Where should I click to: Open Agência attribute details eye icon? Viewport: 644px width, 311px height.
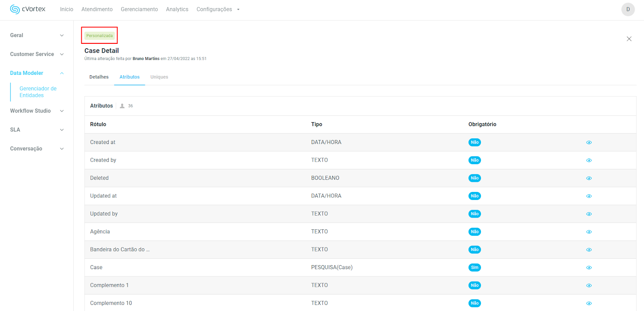pyautogui.click(x=588, y=232)
